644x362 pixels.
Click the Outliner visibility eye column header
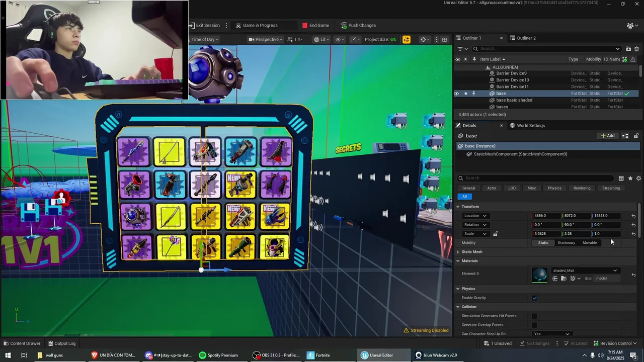(x=457, y=59)
